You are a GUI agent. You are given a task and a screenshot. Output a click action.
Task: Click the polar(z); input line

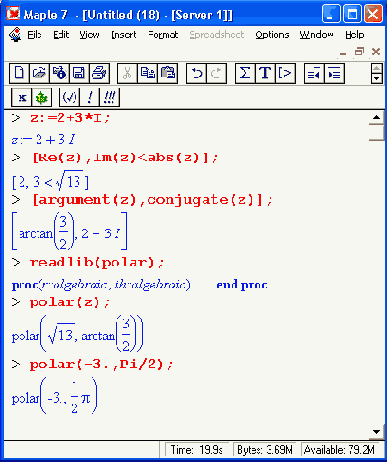coord(70,302)
